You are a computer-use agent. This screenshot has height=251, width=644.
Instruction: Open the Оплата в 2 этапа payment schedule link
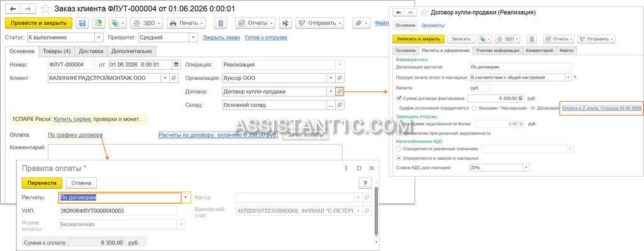(x=602, y=108)
